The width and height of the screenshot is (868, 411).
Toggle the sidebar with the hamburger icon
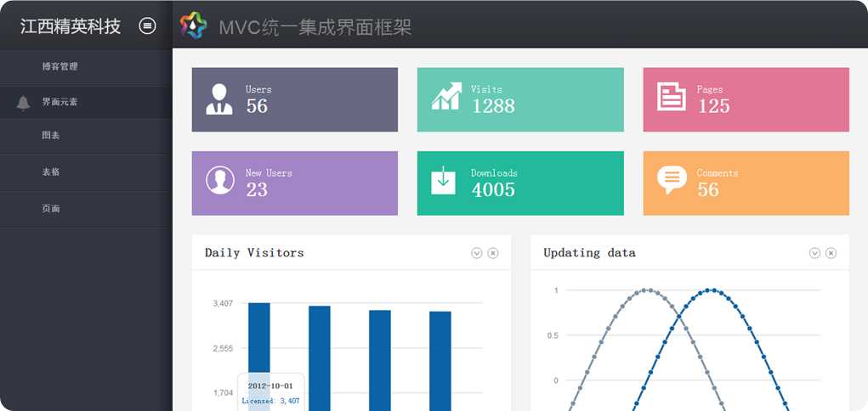click(x=147, y=26)
